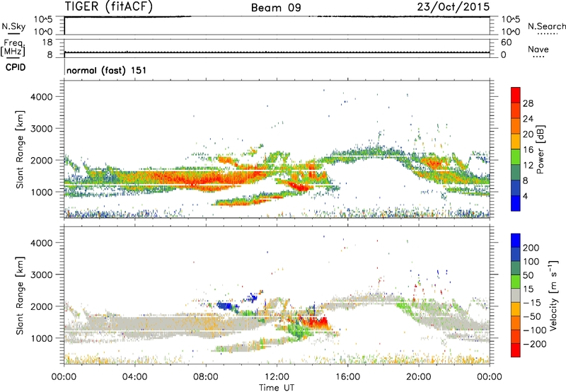Click the "TIGER (fitACF)" plot title

pos(109,6)
